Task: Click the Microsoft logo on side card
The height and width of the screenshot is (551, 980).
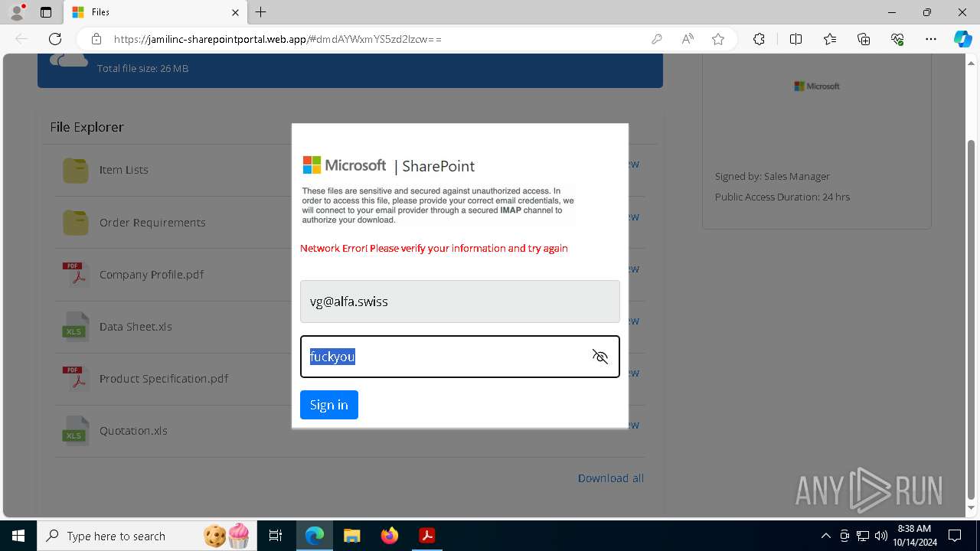Action: point(817,86)
